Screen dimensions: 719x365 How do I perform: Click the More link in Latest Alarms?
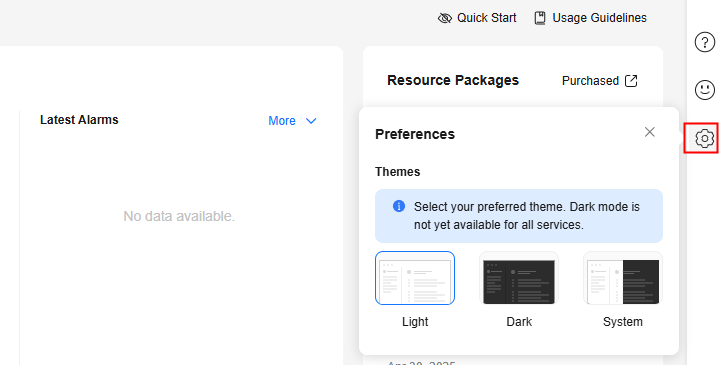click(282, 121)
